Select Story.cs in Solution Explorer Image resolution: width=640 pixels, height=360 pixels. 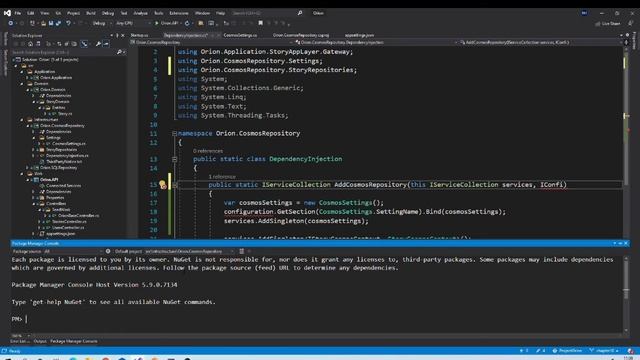(x=65, y=113)
